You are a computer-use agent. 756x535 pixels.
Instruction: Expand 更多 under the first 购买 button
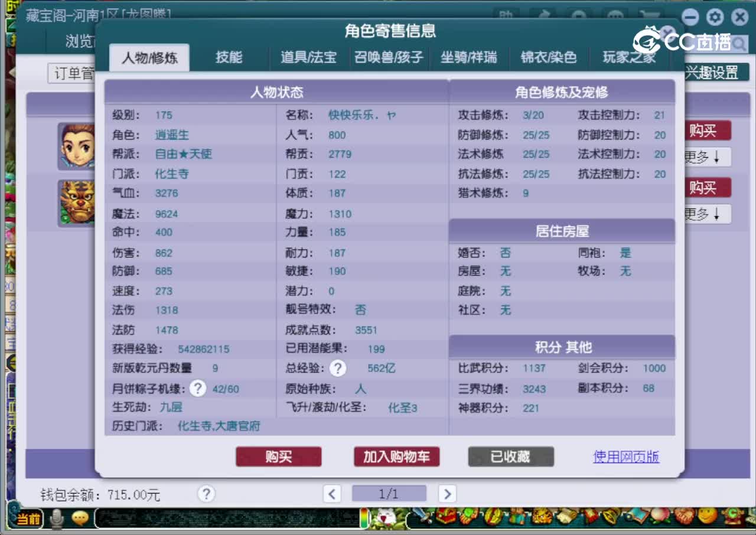[708, 156]
